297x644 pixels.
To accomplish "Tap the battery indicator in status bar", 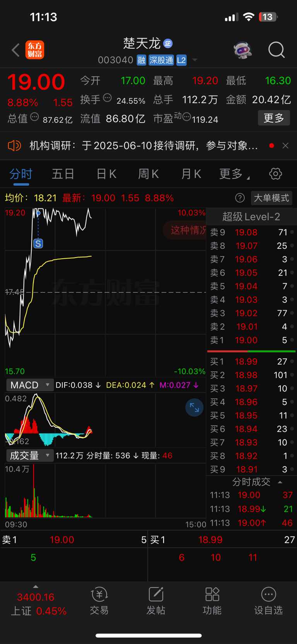I will [268, 17].
